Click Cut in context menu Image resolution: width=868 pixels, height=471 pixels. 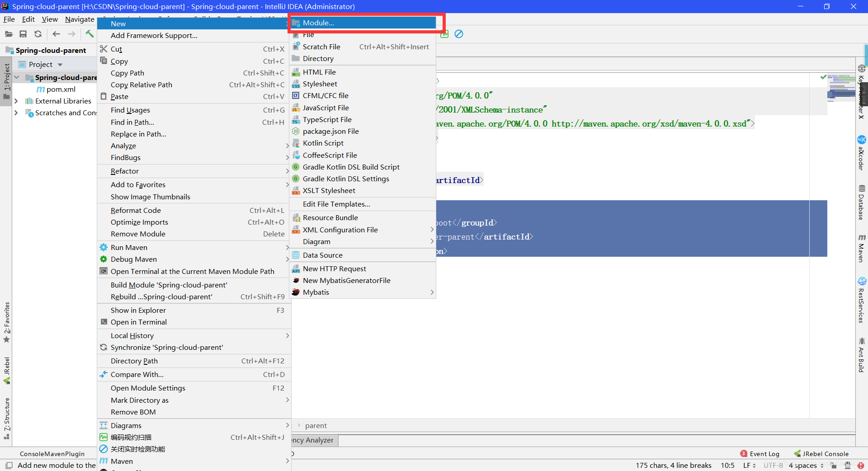(x=193, y=49)
